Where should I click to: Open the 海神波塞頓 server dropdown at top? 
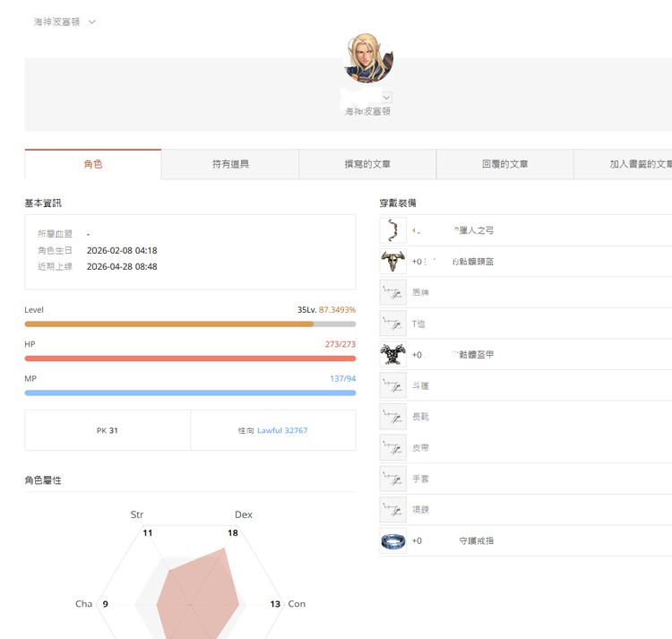pos(65,22)
